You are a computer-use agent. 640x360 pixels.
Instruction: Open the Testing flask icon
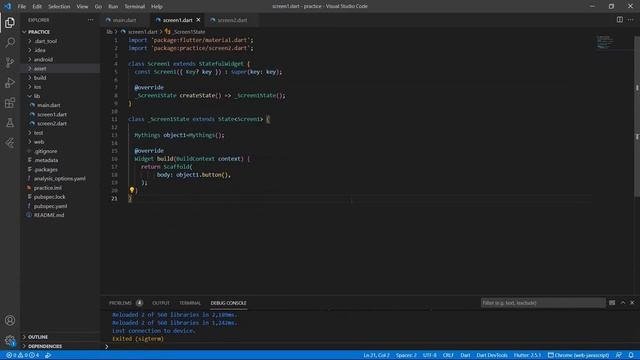coord(10,122)
